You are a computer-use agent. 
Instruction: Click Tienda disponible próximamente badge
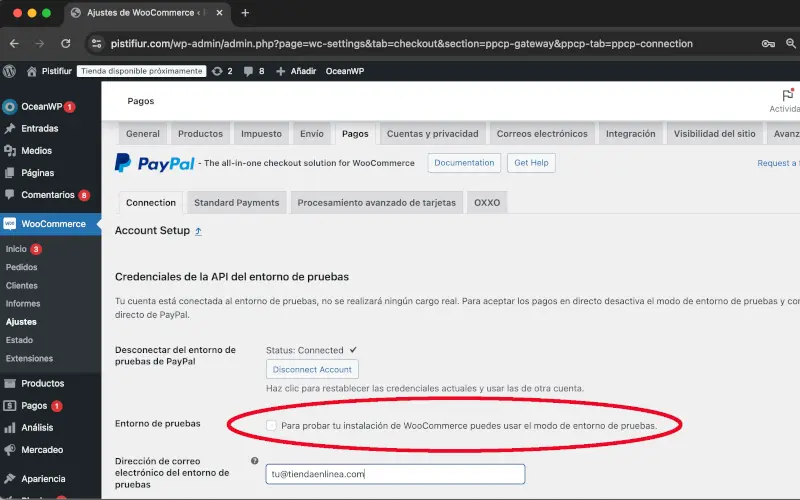pos(141,71)
